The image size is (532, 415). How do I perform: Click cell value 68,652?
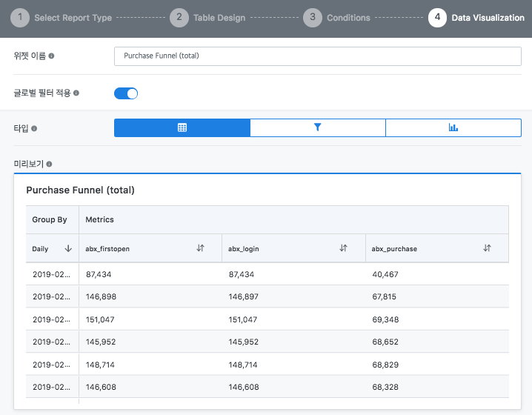(x=385, y=342)
